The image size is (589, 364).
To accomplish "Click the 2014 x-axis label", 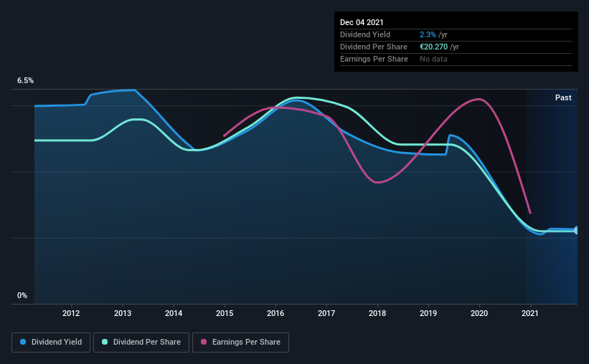I will 174,313.
